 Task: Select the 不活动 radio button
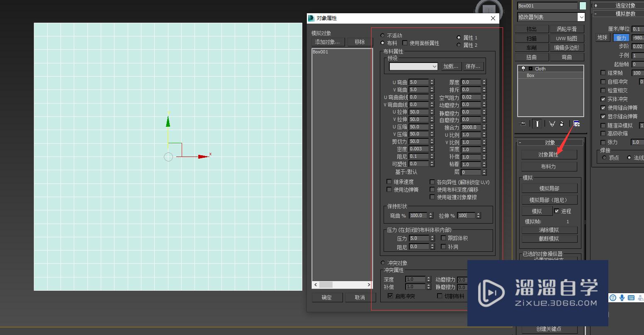tap(382, 36)
